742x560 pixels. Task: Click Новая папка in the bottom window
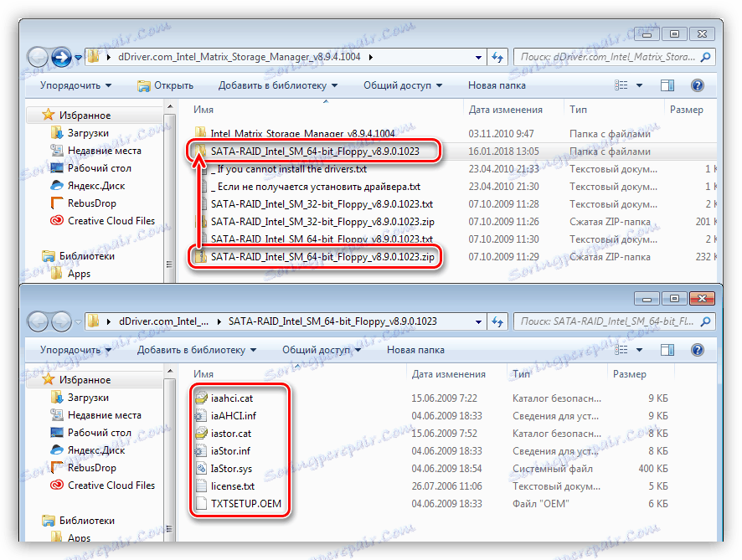[415, 350]
